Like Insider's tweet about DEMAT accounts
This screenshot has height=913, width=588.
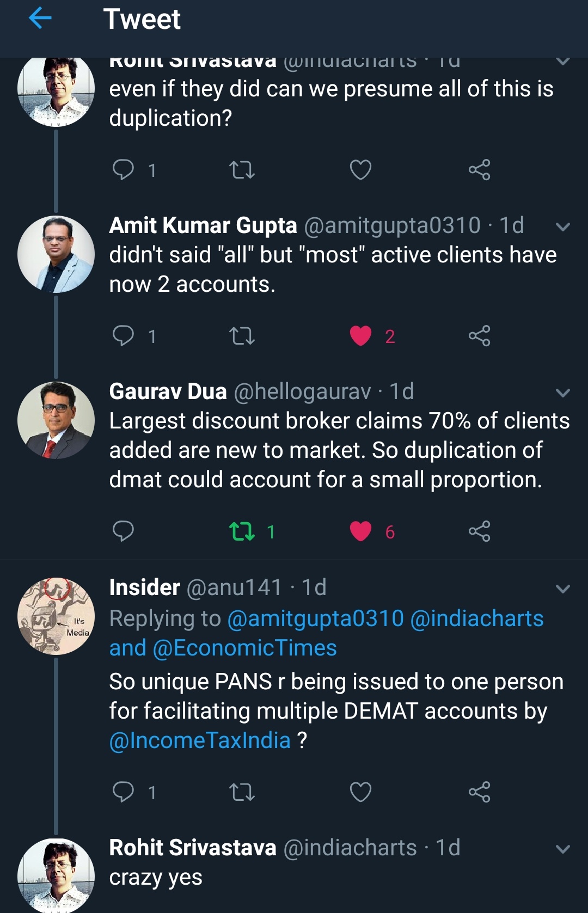point(360,792)
